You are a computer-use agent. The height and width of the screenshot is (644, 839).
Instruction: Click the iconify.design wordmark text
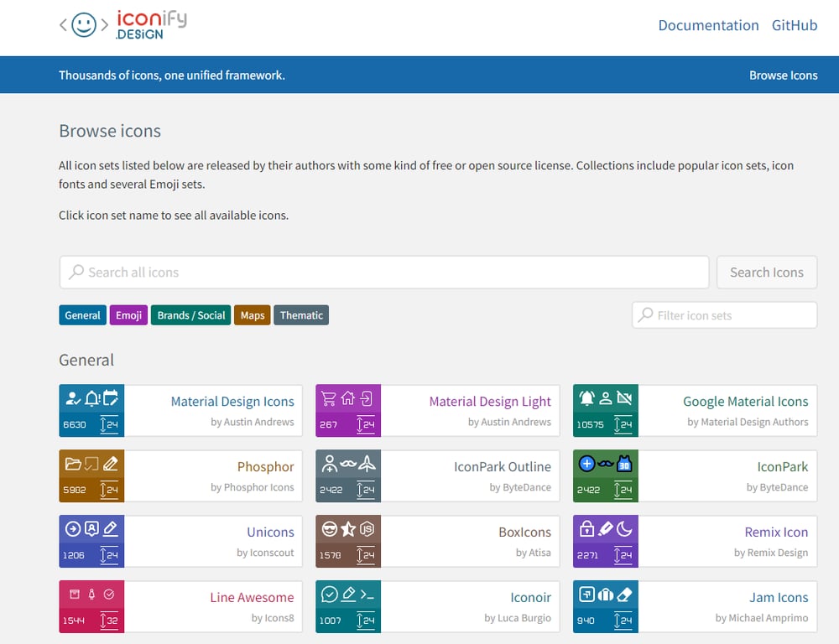coord(151,25)
